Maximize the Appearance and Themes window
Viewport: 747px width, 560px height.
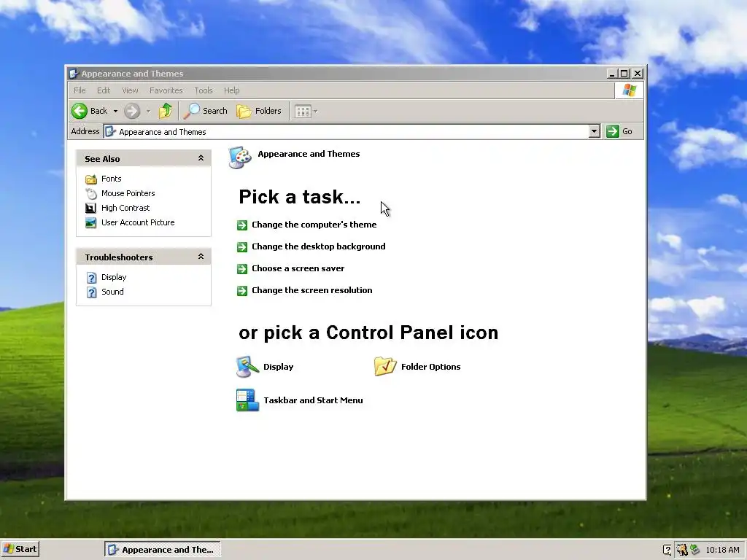pyautogui.click(x=624, y=74)
